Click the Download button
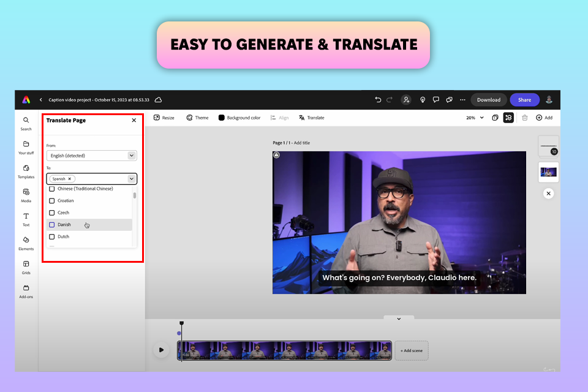The image size is (588, 392). (x=488, y=100)
